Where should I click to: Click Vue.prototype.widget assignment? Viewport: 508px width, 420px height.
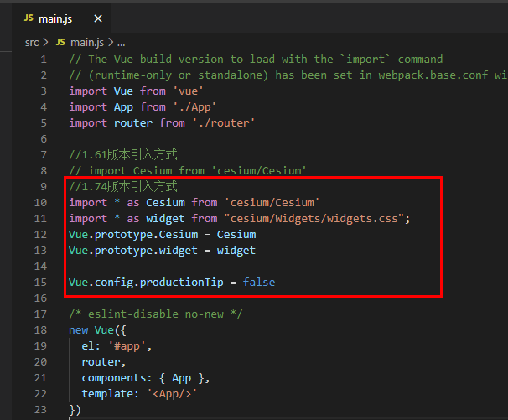click(162, 250)
